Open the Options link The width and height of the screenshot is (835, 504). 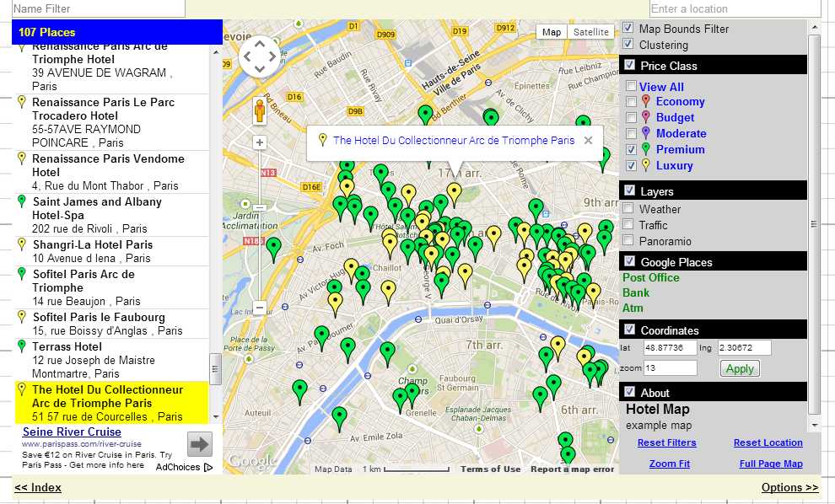point(789,487)
